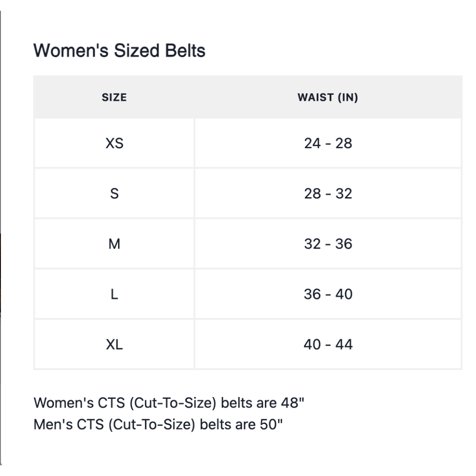
Task: Click the XS size cell
Action: coord(114,143)
